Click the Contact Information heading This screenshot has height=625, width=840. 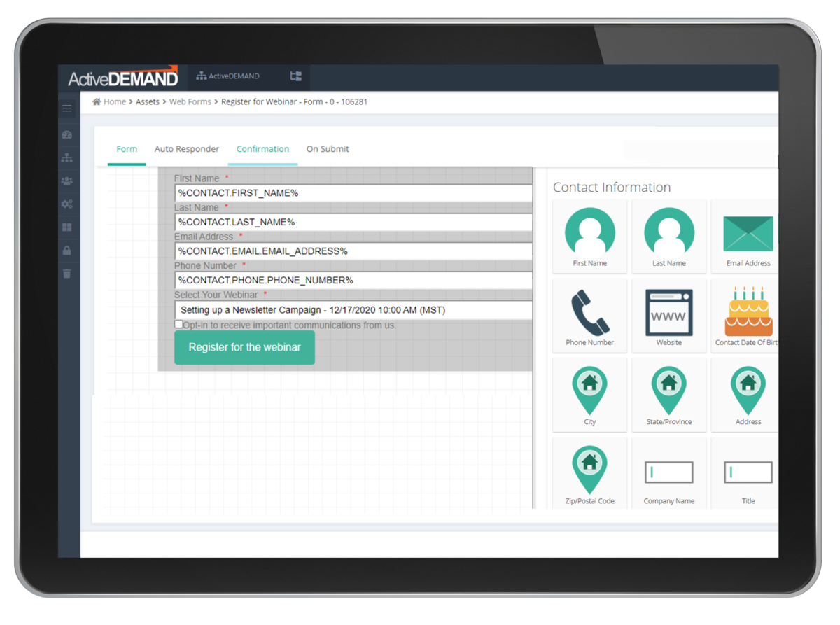click(x=612, y=188)
